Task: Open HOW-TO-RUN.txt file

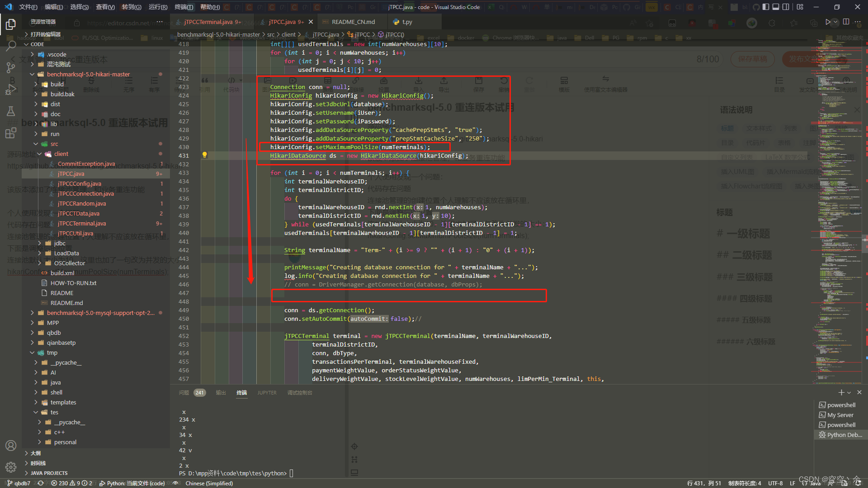Action: pyautogui.click(x=96, y=283)
